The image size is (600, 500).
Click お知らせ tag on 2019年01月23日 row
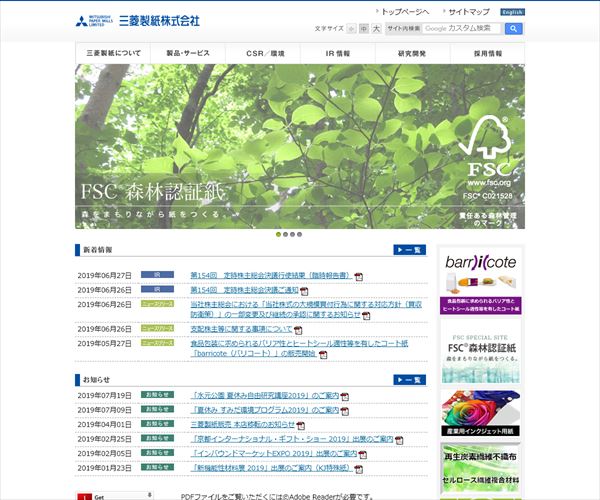pyautogui.click(x=157, y=467)
